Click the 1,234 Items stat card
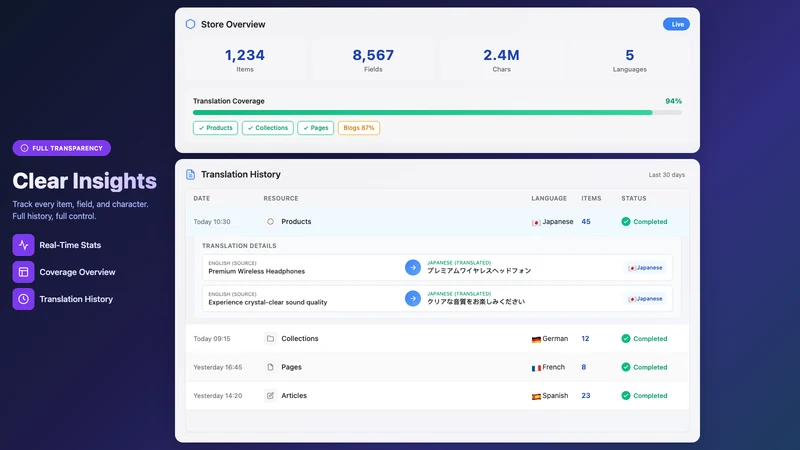Image resolution: width=800 pixels, height=450 pixels. [245, 60]
